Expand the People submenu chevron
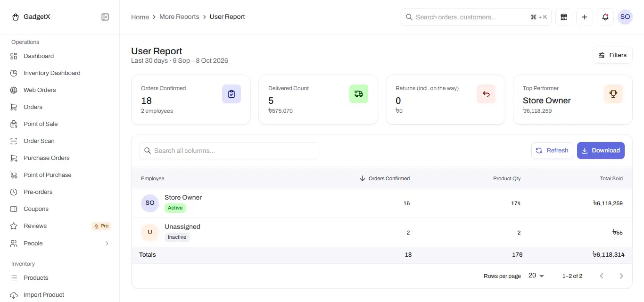The height and width of the screenshot is (302, 644). pos(107,243)
